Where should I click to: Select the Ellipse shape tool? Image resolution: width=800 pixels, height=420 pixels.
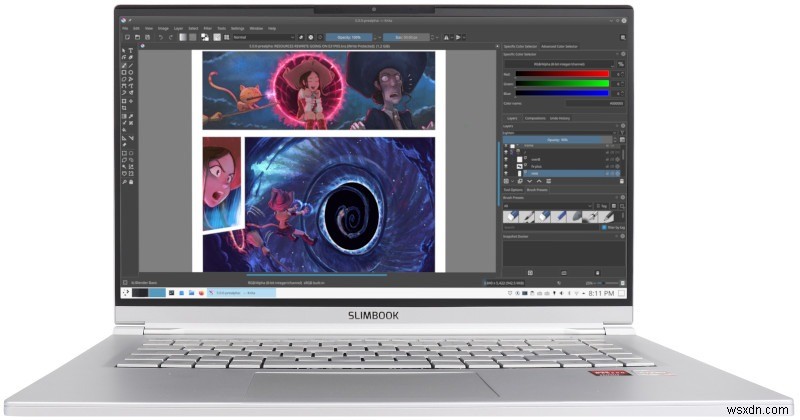(131, 72)
